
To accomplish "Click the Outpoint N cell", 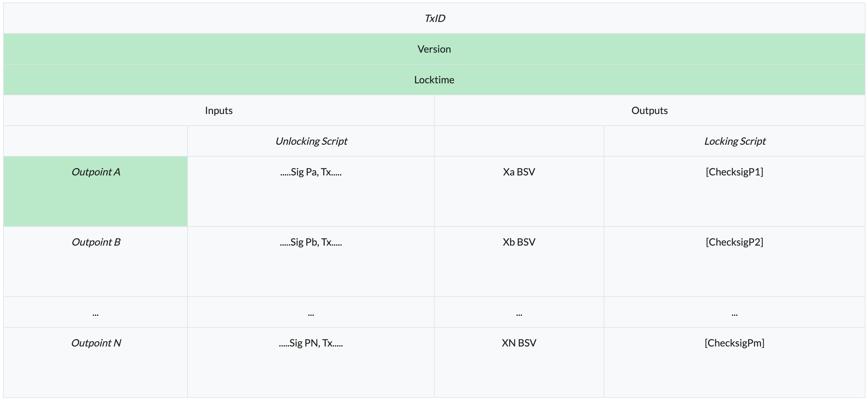I will pos(96,343).
